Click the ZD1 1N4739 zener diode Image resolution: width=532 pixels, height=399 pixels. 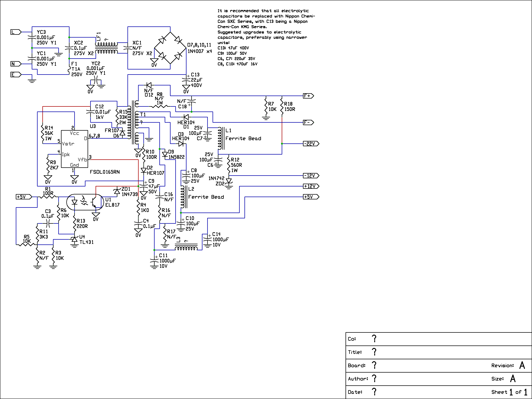tap(117, 191)
